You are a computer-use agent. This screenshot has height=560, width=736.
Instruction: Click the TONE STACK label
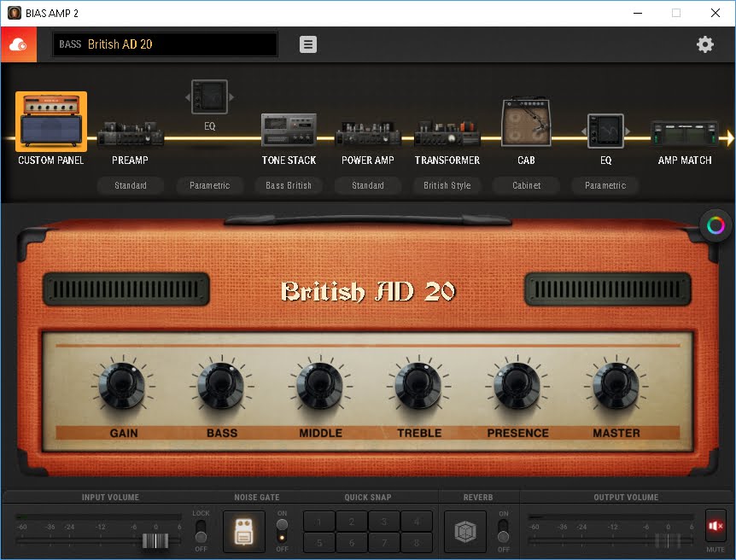pos(289,160)
